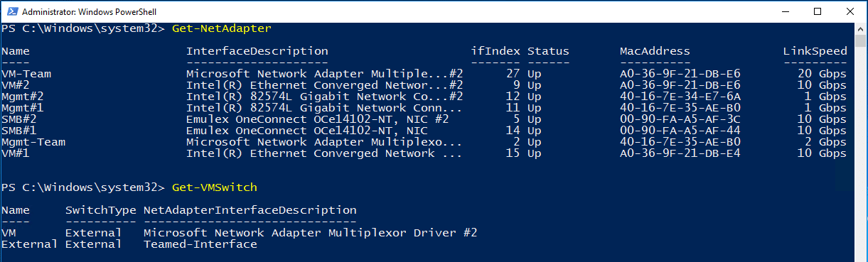This screenshot has height=262, width=868.
Task: Click the VM-Team adapter name
Action: 26,73
